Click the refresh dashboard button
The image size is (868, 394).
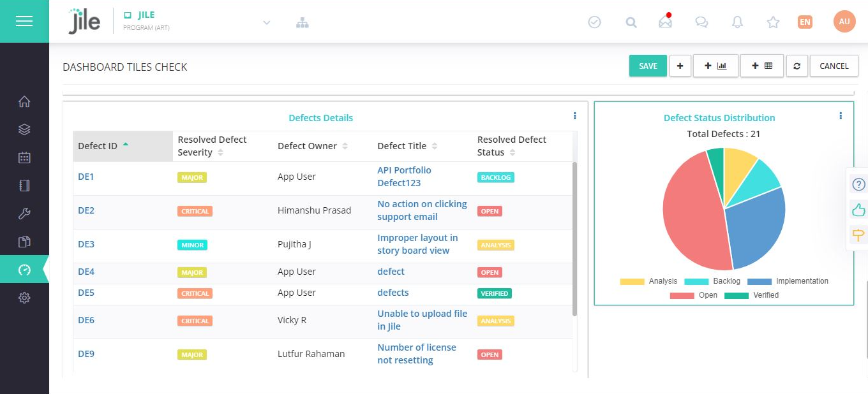pyautogui.click(x=797, y=66)
